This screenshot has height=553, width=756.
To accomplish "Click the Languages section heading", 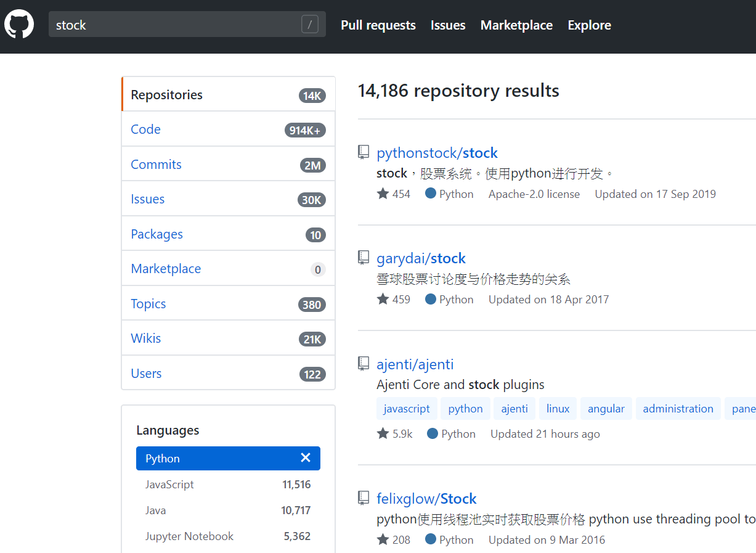I will coord(168,430).
